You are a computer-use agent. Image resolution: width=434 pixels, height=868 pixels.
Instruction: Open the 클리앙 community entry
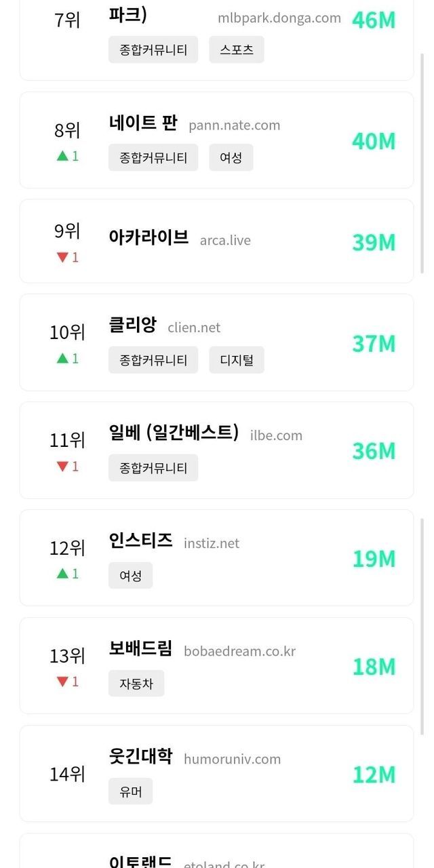point(132,325)
